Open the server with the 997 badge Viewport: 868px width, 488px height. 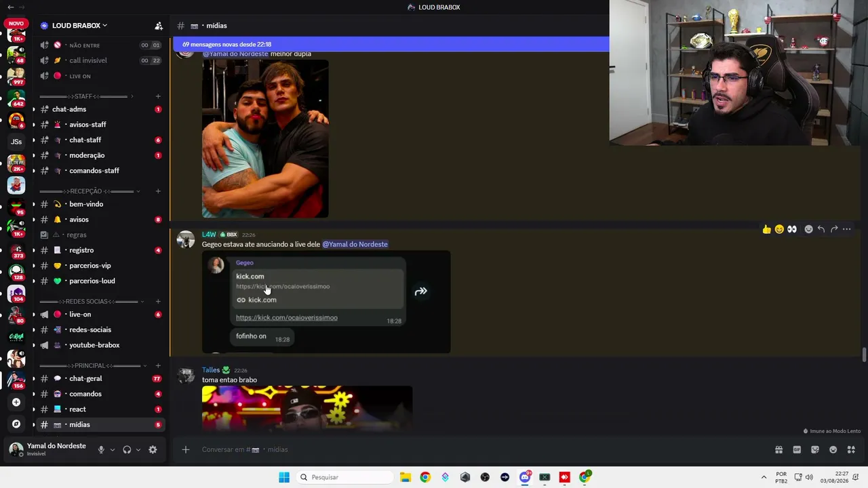[16, 77]
